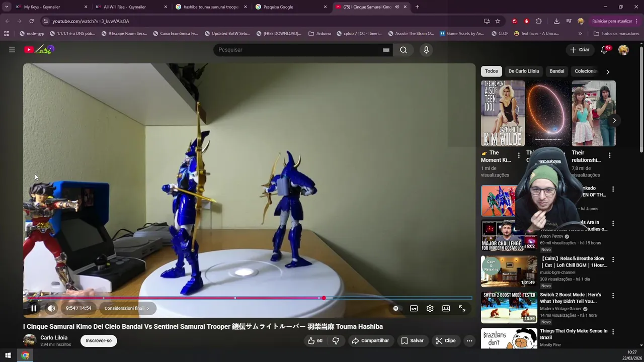Advance Shorts shelf with next arrow

[614, 120]
